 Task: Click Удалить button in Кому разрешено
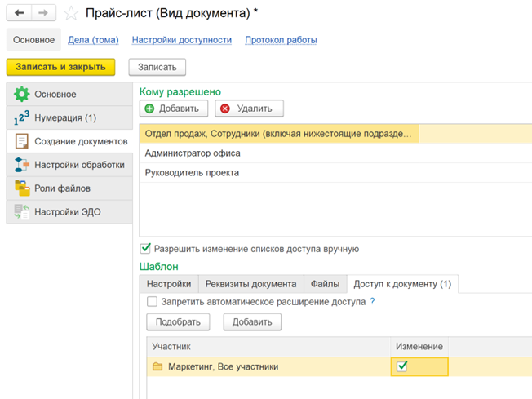click(249, 109)
